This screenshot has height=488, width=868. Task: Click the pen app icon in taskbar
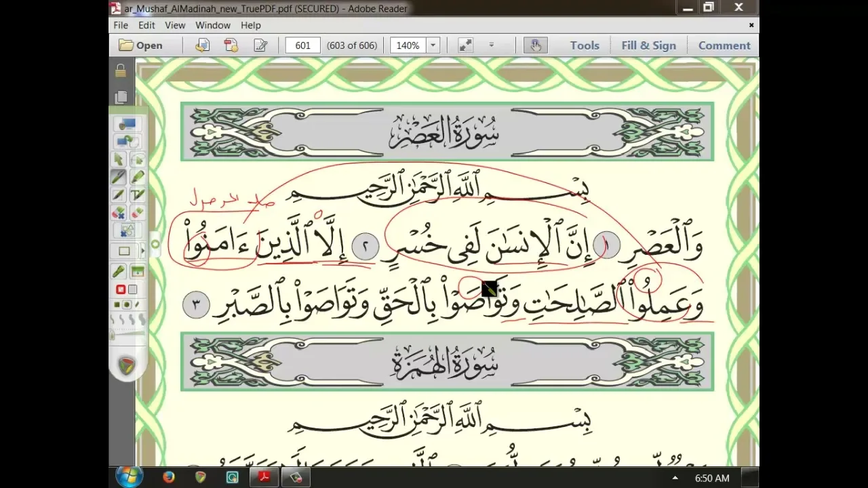point(296,478)
